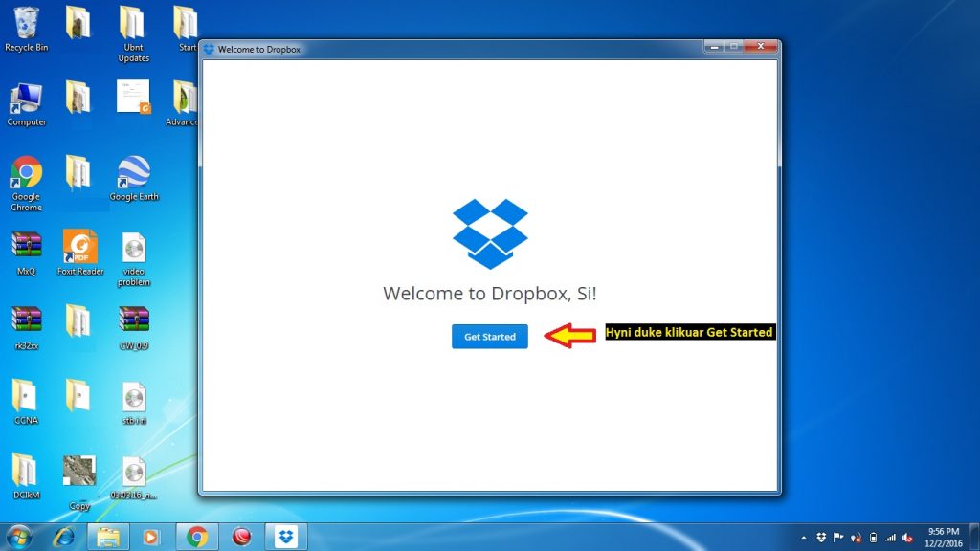
Task: Switch to Chrome in the taskbar
Action: click(x=197, y=537)
